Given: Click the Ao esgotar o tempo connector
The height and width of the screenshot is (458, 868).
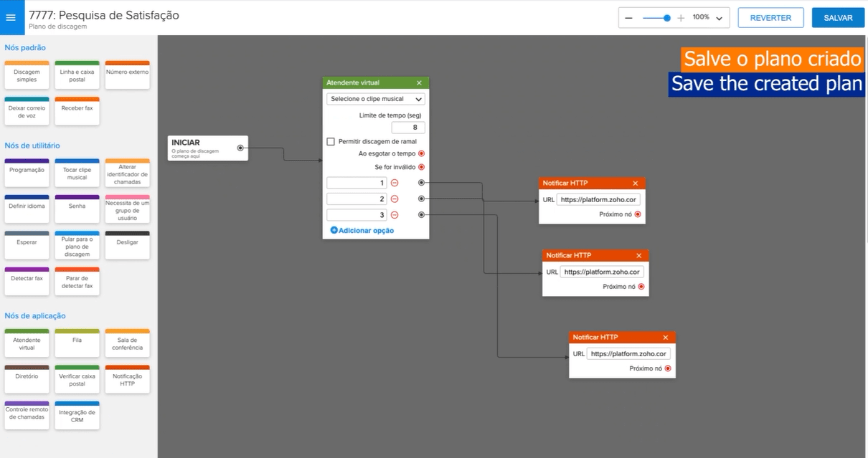Looking at the screenshot, I should click(421, 153).
